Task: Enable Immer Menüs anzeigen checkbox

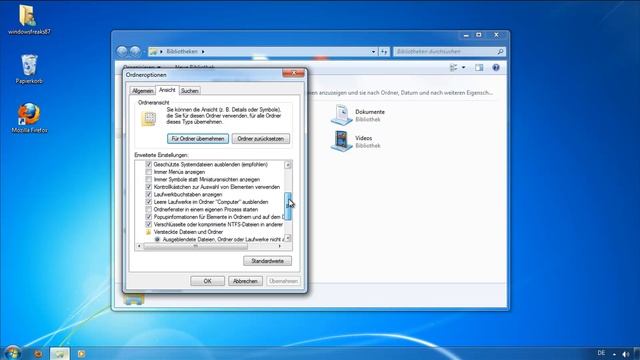Action: (149, 172)
